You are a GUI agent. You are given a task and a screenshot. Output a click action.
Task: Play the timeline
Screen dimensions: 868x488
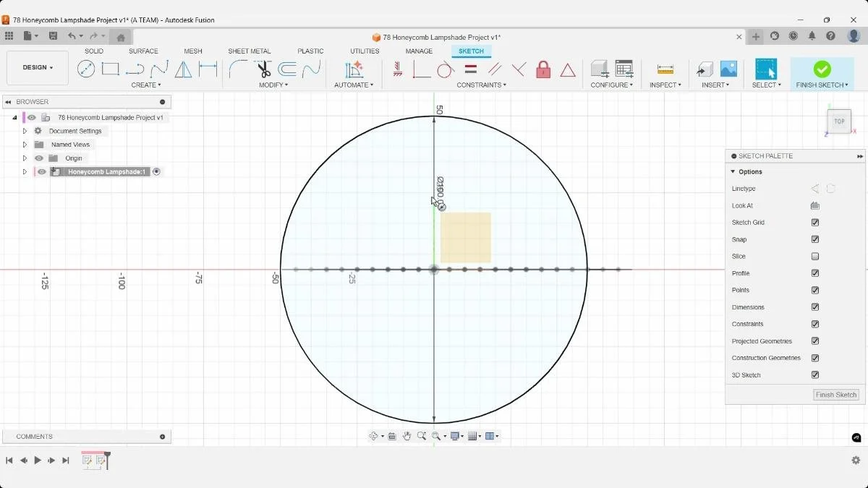click(x=38, y=461)
